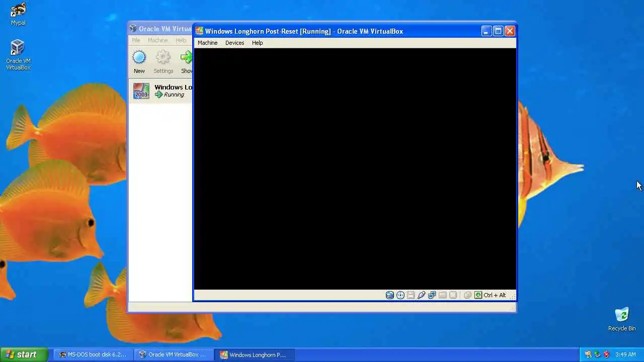The height and width of the screenshot is (362, 644).
Task: Maximize the Windows Longhorn VM window
Action: pyautogui.click(x=498, y=31)
